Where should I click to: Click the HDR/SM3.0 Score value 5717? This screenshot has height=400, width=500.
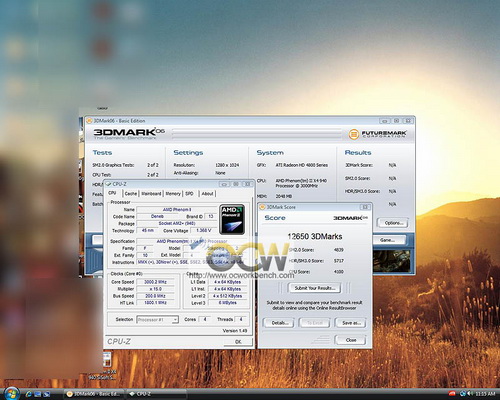tap(338, 261)
